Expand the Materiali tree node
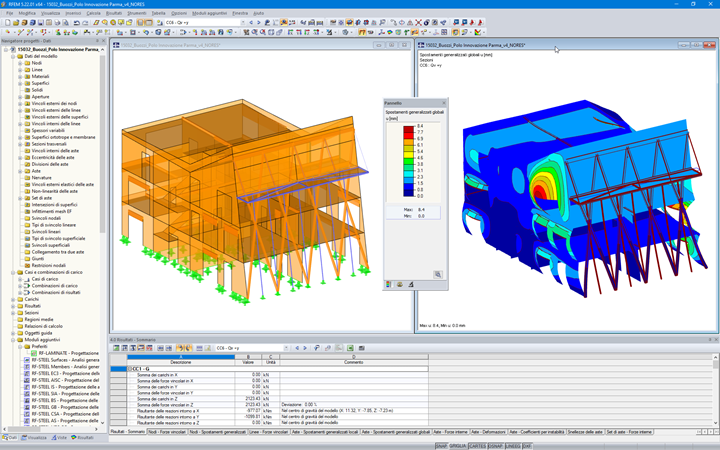720x450 pixels. click(20, 77)
